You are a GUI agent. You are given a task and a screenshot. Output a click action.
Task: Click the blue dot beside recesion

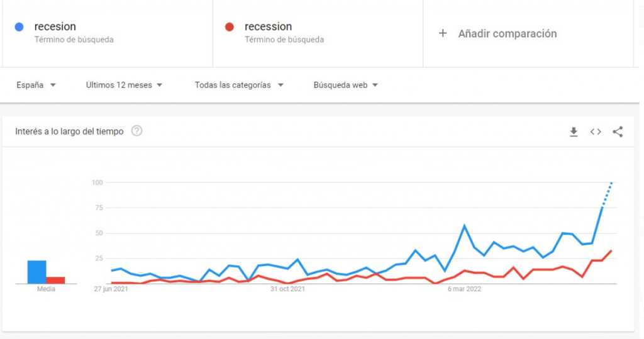(x=19, y=27)
